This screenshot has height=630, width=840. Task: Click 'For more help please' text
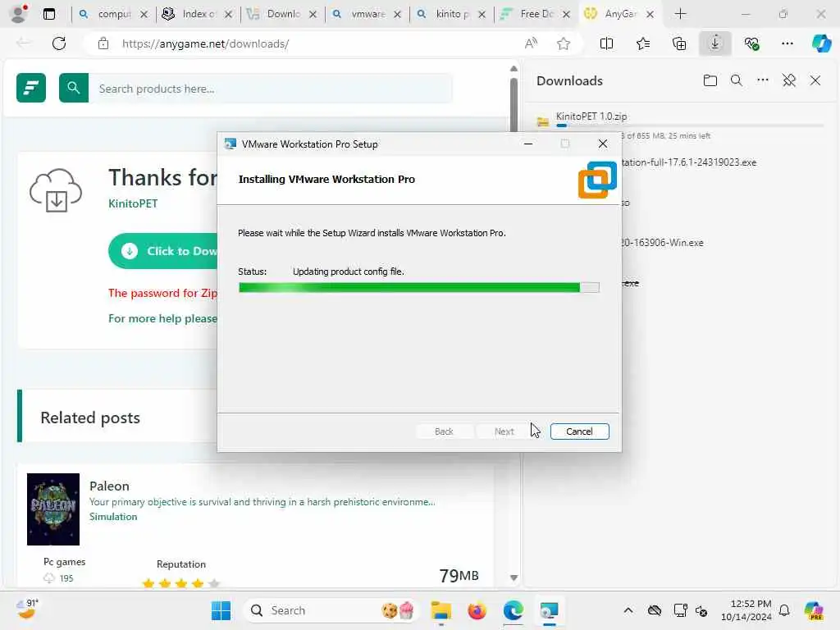(x=163, y=318)
